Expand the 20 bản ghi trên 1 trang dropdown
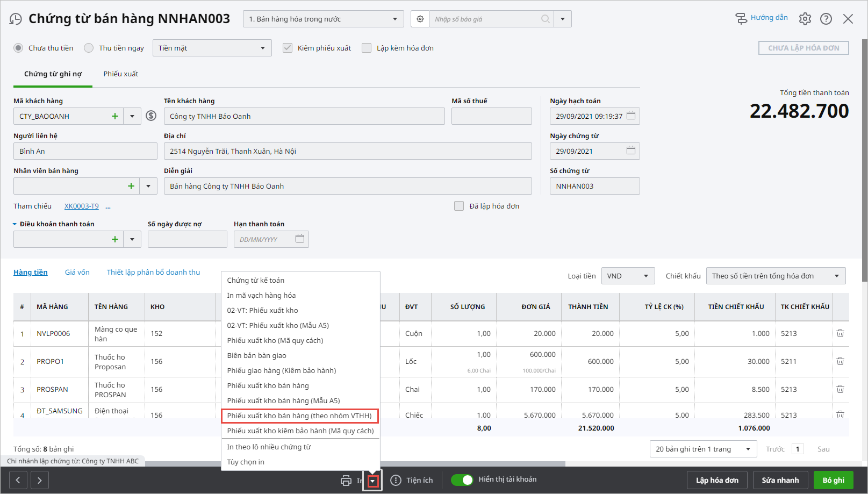 point(703,449)
